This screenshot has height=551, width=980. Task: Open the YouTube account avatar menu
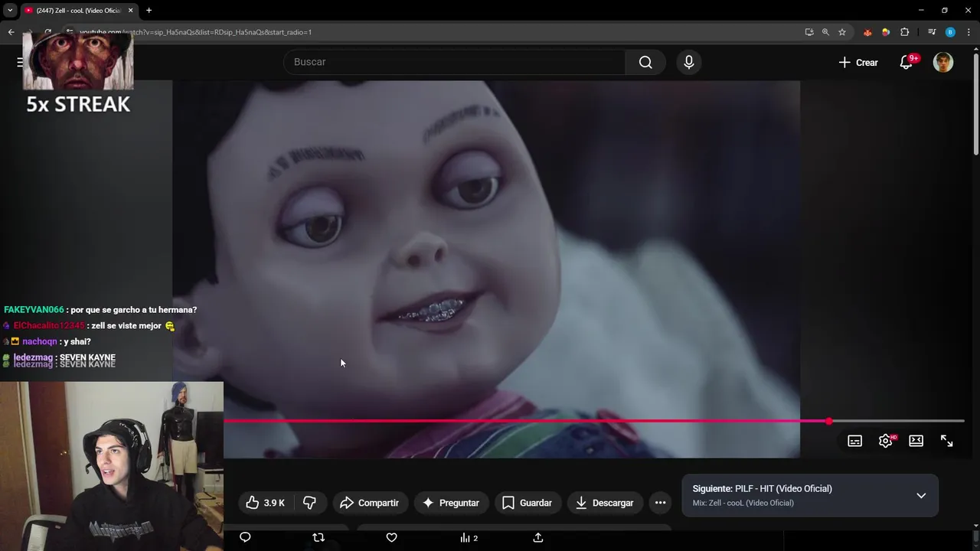coord(943,62)
